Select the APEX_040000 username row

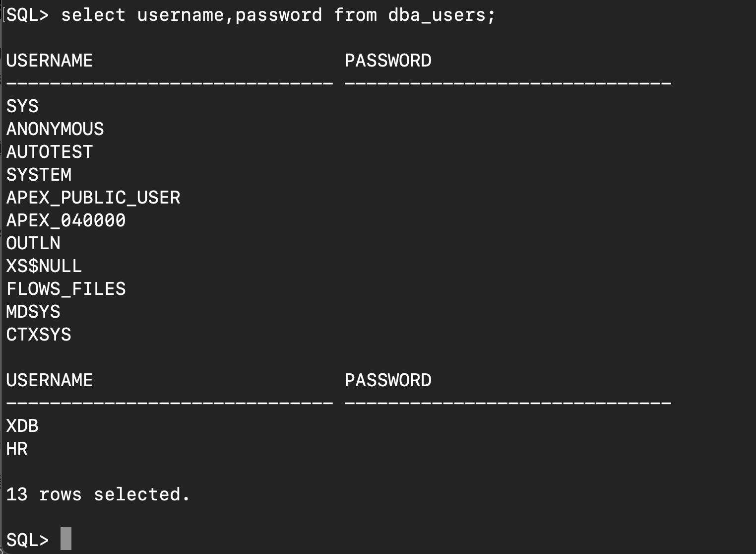[66, 220]
